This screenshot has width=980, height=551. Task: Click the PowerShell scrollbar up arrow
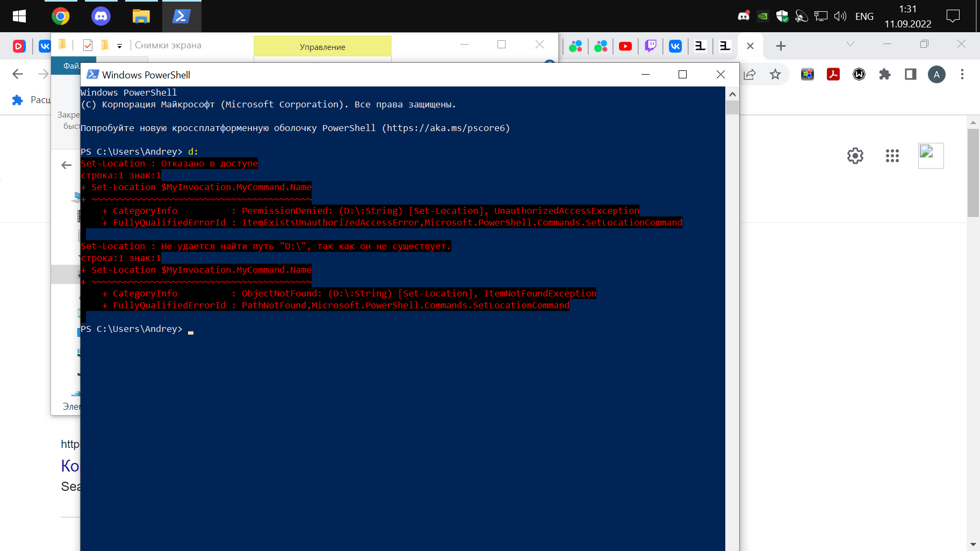732,94
